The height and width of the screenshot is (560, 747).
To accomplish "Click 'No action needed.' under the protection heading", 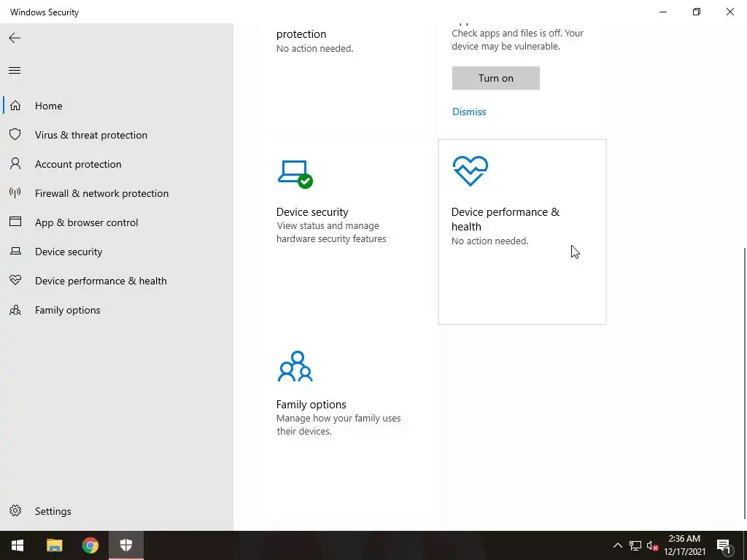I will [315, 48].
